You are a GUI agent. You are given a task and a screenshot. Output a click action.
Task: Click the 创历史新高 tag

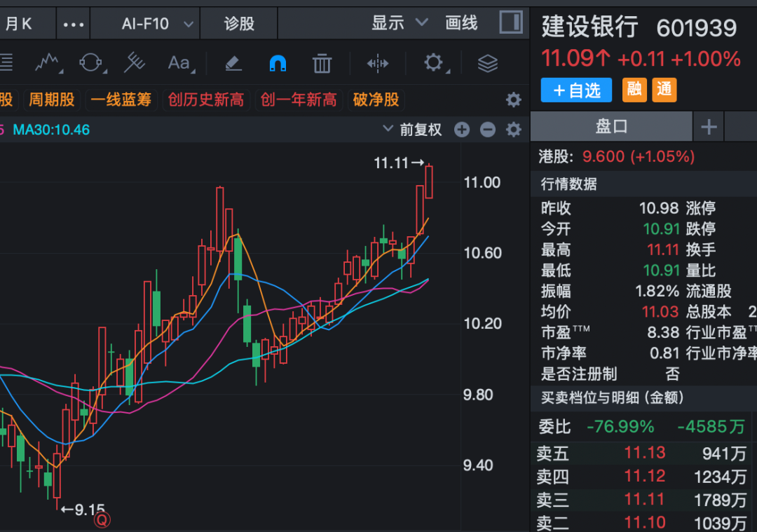[x=205, y=100]
